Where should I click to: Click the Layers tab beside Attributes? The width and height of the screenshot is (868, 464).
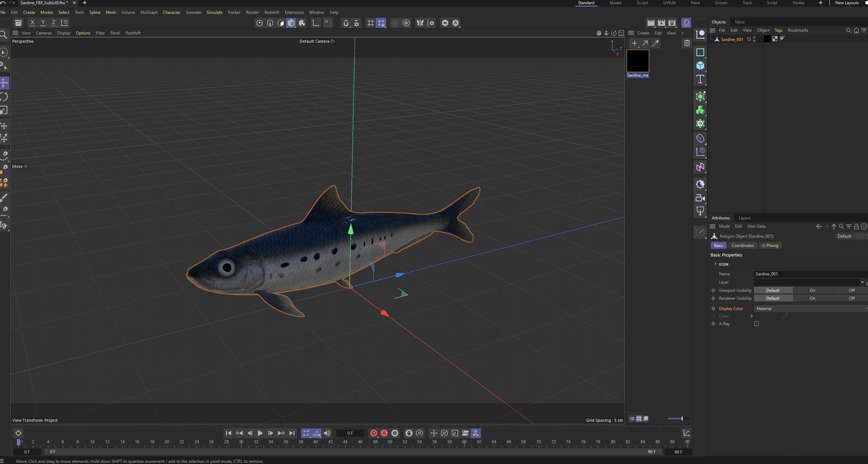click(744, 218)
